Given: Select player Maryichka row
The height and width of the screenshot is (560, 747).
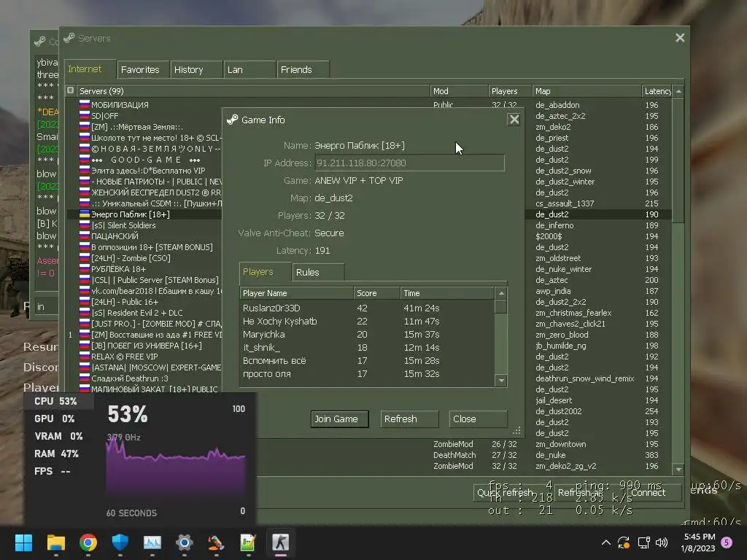Looking at the screenshot, I should tap(367, 334).
